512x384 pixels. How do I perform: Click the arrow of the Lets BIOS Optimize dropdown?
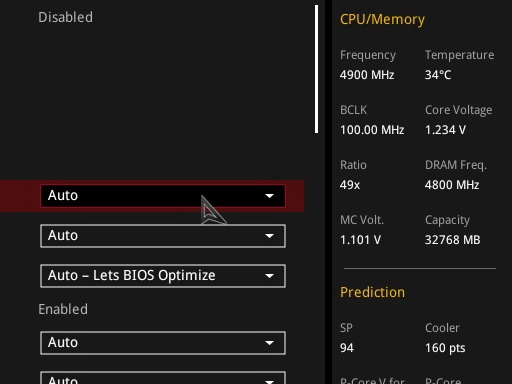269,276
